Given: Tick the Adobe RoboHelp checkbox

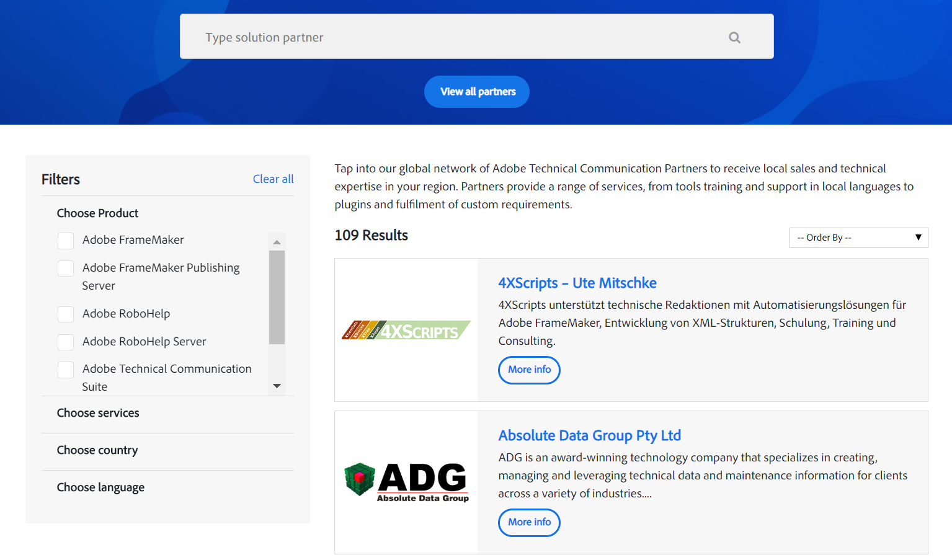Looking at the screenshot, I should pyautogui.click(x=66, y=314).
